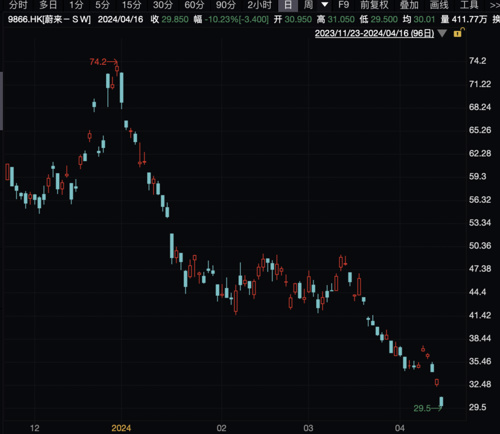Select the 多日 multi-day tab

coord(48,5)
